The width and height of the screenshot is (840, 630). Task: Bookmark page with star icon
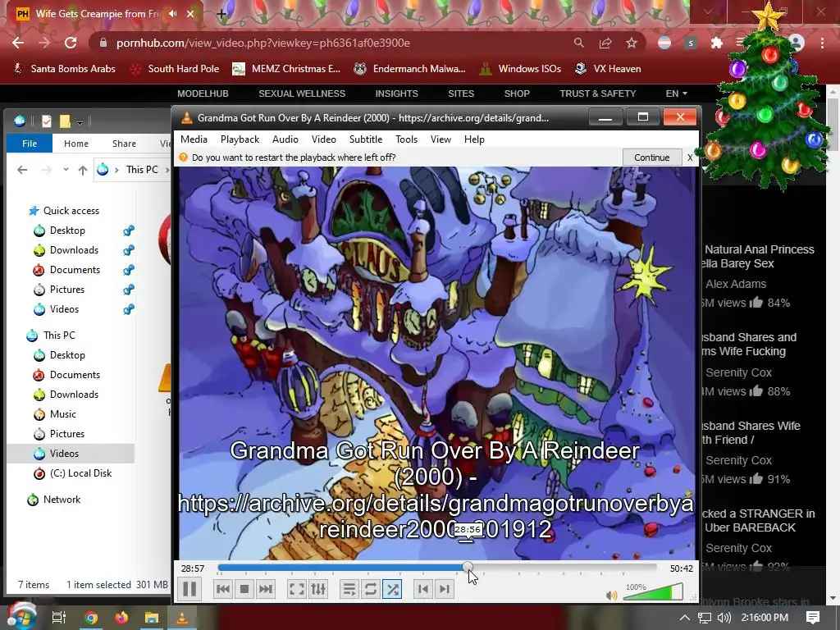[632, 43]
